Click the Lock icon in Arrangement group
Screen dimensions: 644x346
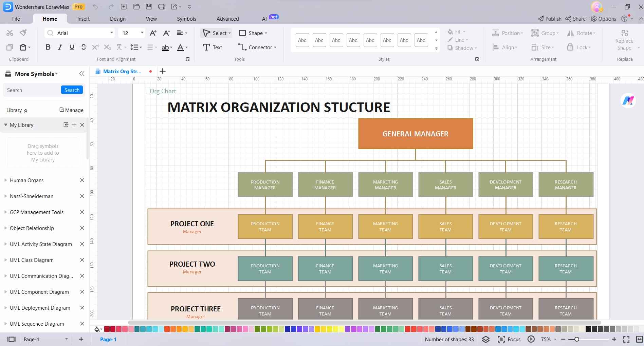point(579,47)
